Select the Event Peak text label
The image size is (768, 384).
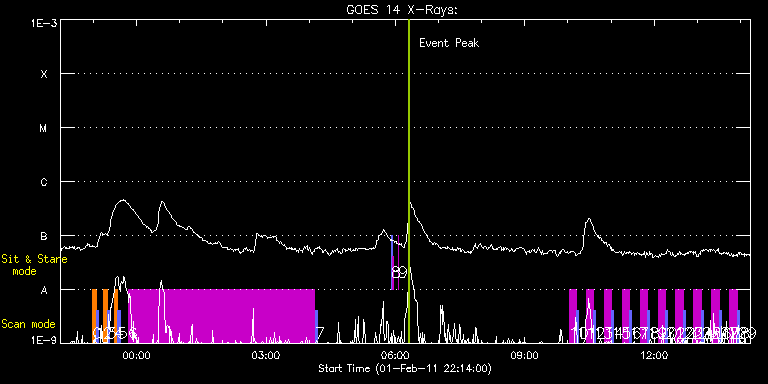pos(449,43)
